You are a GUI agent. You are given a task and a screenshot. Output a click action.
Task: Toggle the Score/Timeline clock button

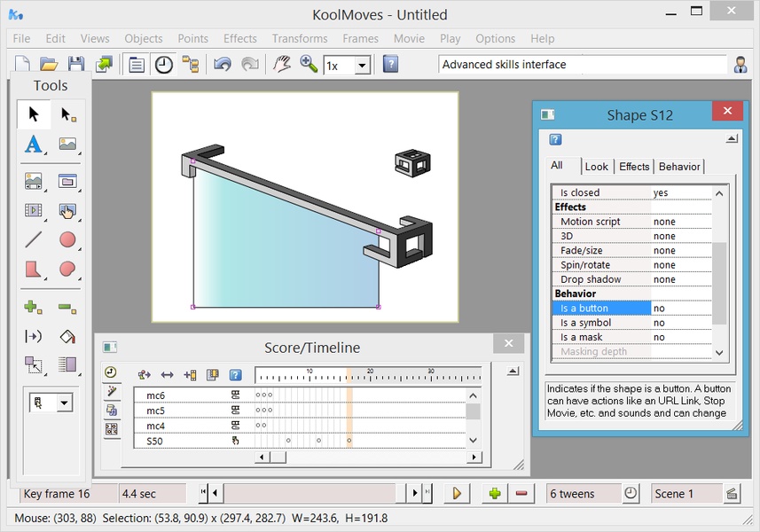[164, 65]
